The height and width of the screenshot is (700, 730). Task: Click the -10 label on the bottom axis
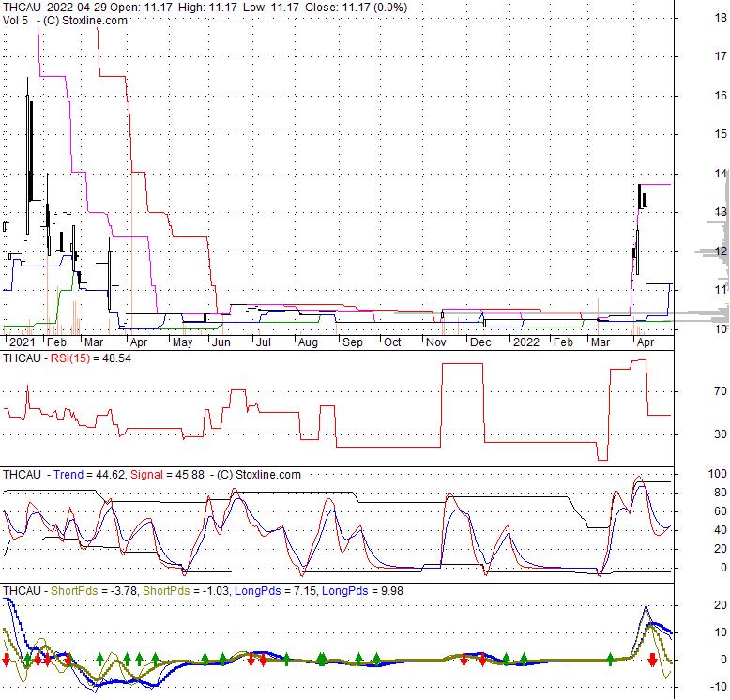coord(720,687)
